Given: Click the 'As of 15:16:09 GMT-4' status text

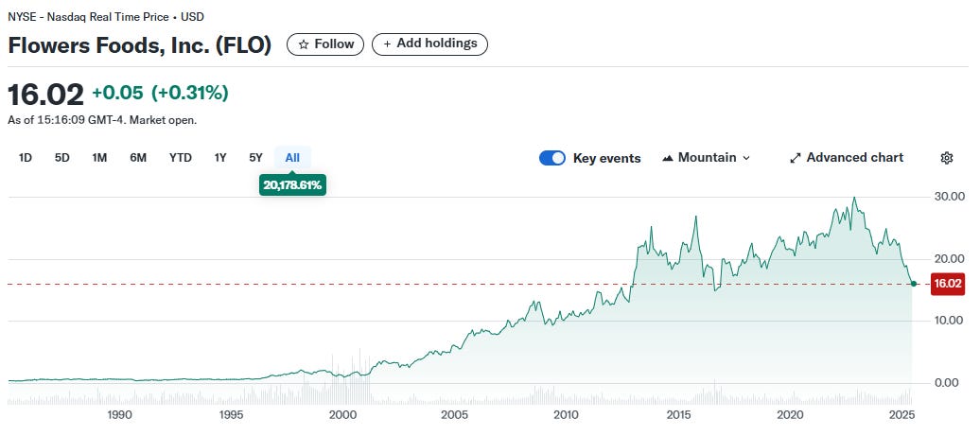Looking at the screenshot, I should coord(102,120).
